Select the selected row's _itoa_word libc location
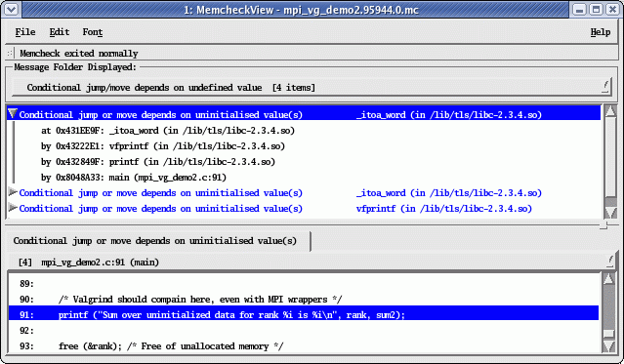 click(449, 114)
